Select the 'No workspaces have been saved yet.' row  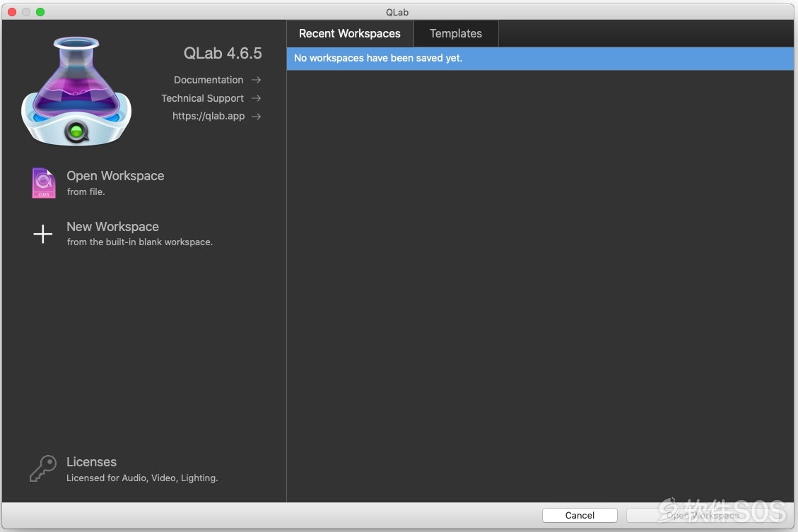tap(540, 59)
